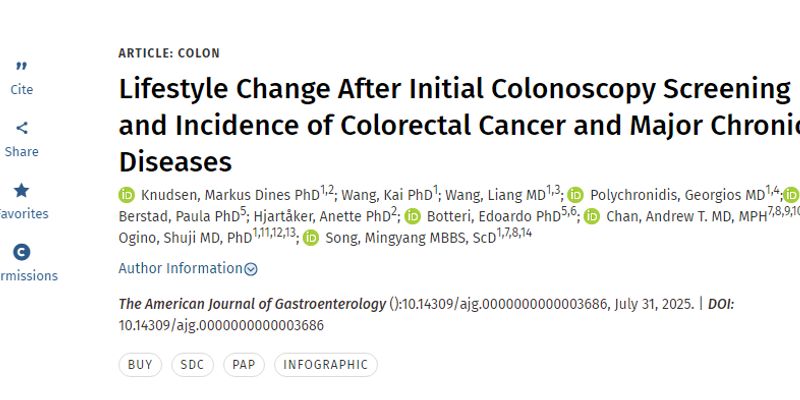Open The American Journal of Gastroenterology link
Viewport: 800px width, 400px height.
coord(252,304)
